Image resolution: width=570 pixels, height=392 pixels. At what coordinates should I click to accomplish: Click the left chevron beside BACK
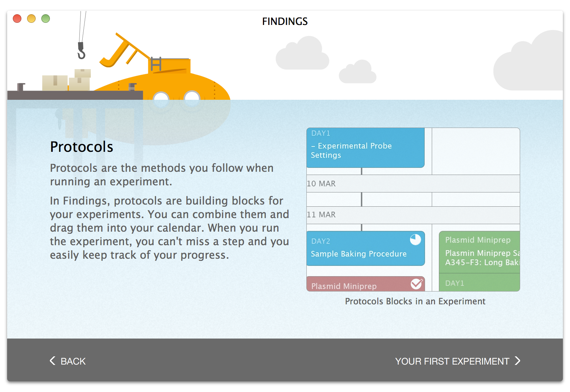click(x=52, y=361)
